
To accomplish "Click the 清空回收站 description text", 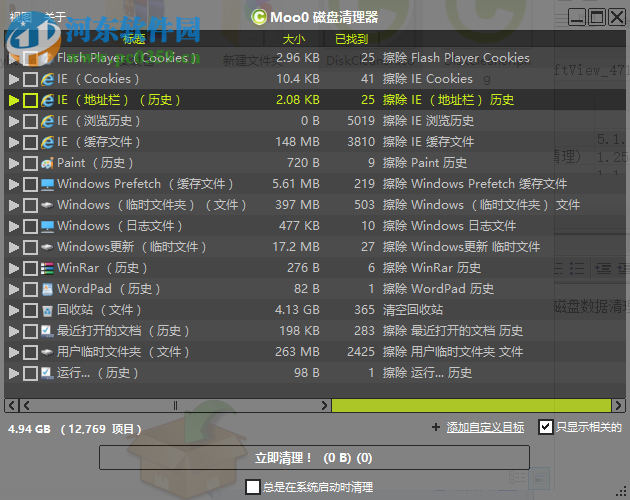I will 413,310.
